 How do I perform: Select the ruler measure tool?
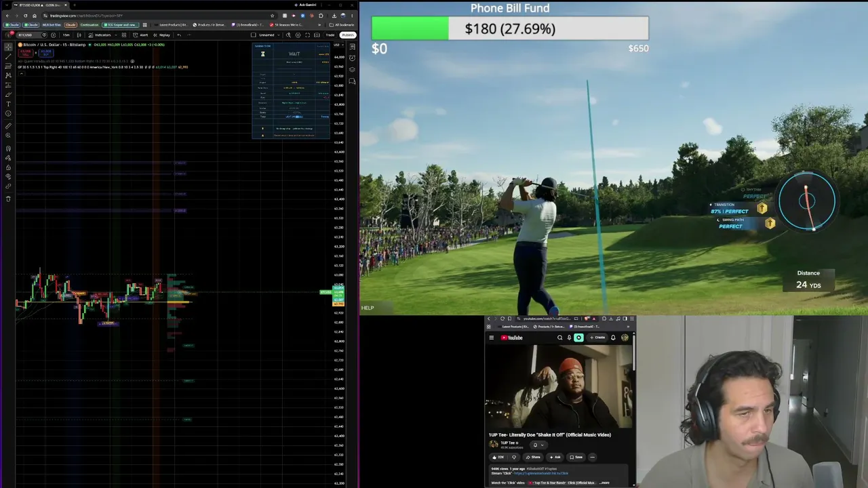pos(8,126)
